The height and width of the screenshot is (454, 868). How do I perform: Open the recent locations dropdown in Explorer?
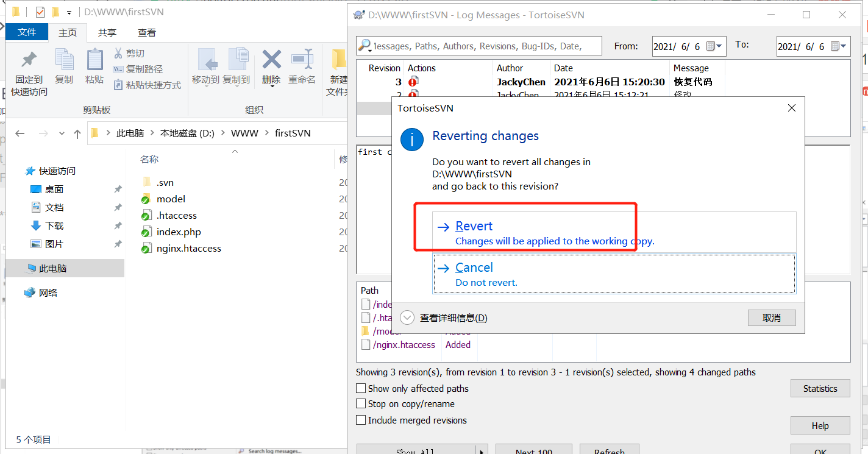(x=62, y=133)
